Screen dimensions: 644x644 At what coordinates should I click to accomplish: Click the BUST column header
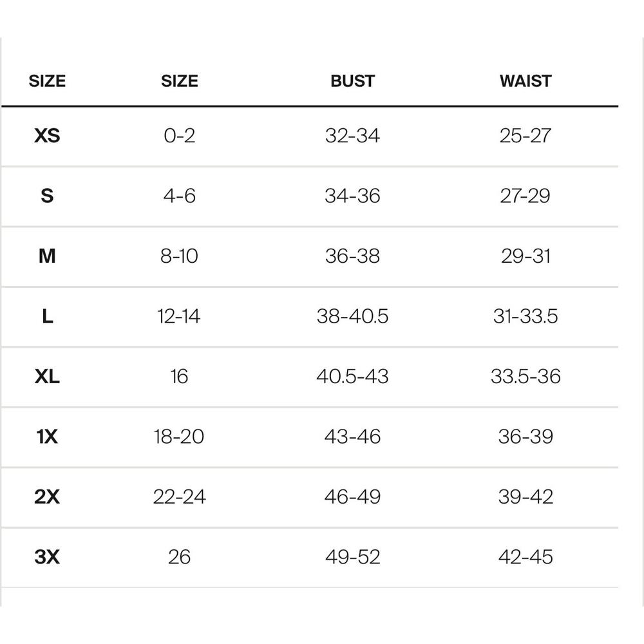pyautogui.click(x=352, y=81)
